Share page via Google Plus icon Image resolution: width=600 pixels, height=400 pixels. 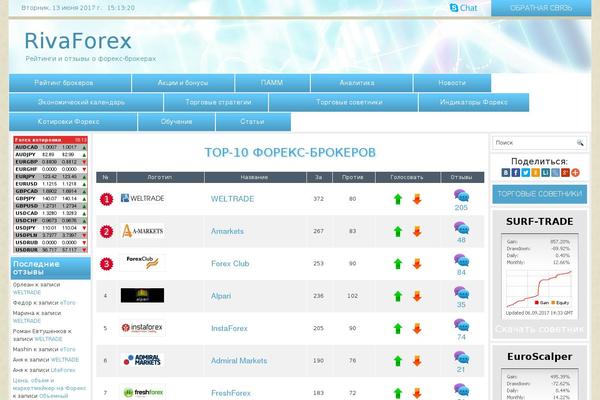566,173
